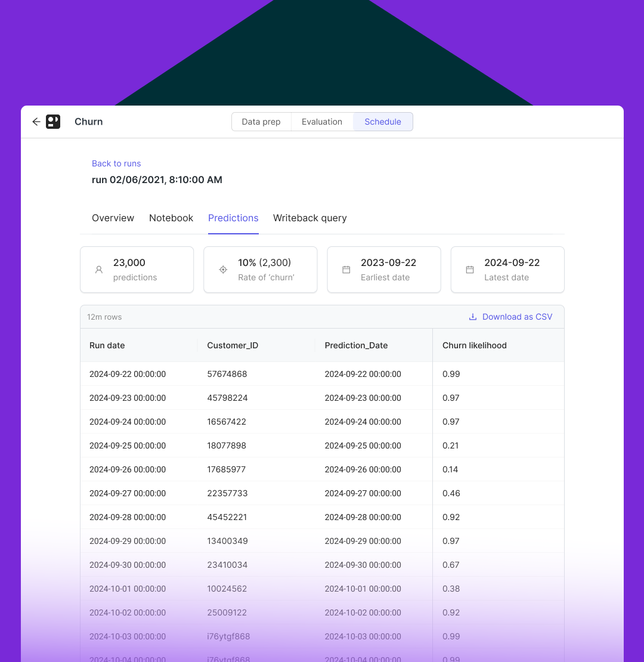Follow the Back to runs link
The height and width of the screenshot is (662, 644).
click(x=116, y=163)
